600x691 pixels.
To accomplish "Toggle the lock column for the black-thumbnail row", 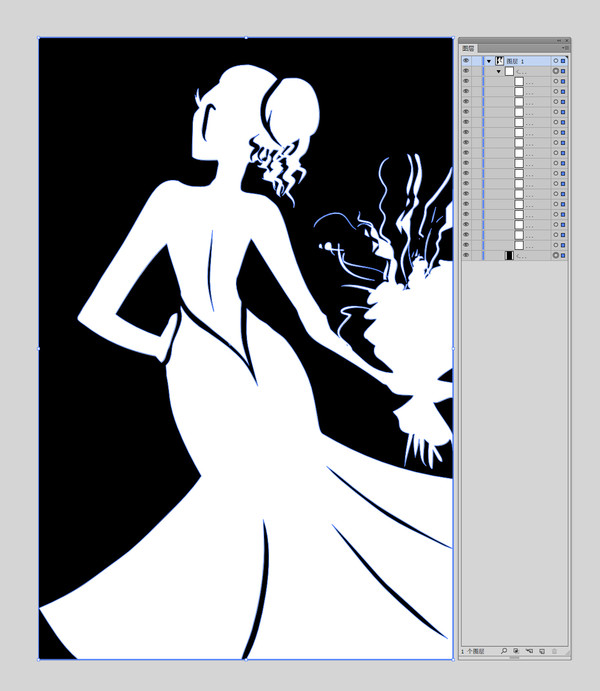I will (x=477, y=255).
